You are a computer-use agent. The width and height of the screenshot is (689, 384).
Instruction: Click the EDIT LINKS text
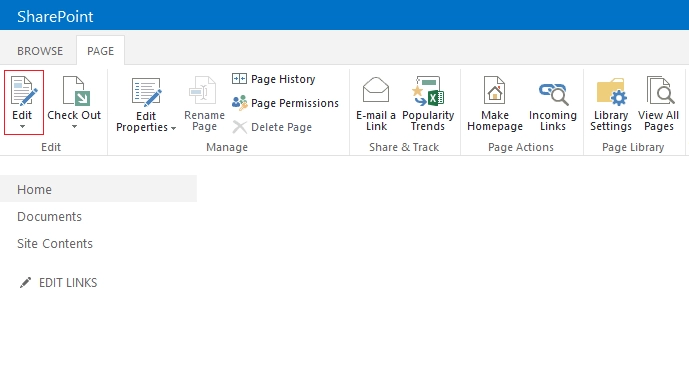point(68,283)
